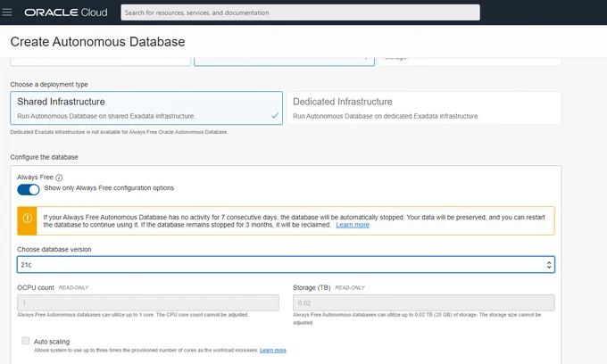Click the partially hidden dropdown above deployment type
Viewport: 607px width, 364px height.
pos(284,62)
